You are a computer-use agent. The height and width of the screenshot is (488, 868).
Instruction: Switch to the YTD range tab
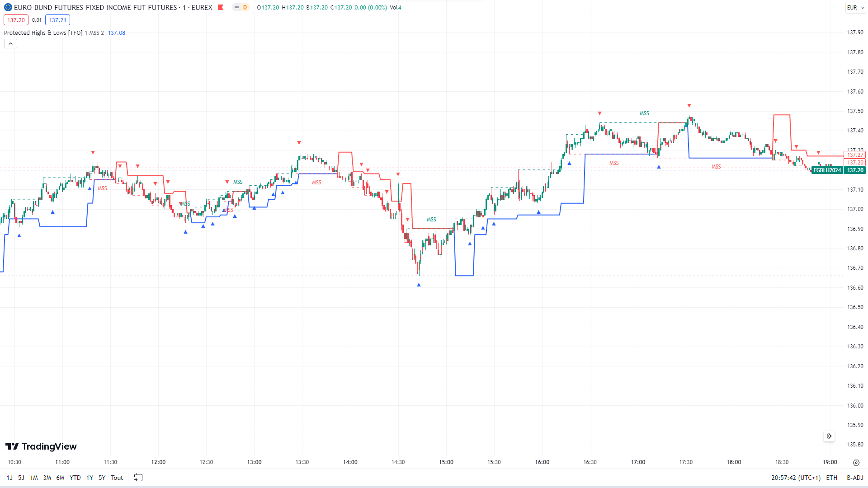point(75,478)
